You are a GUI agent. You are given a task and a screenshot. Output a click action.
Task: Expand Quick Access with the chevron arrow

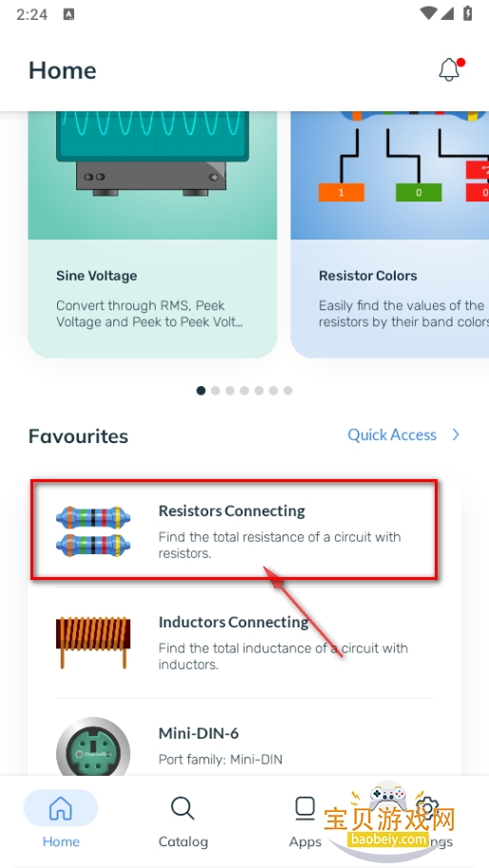pyautogui.click(x=456, y=434)
